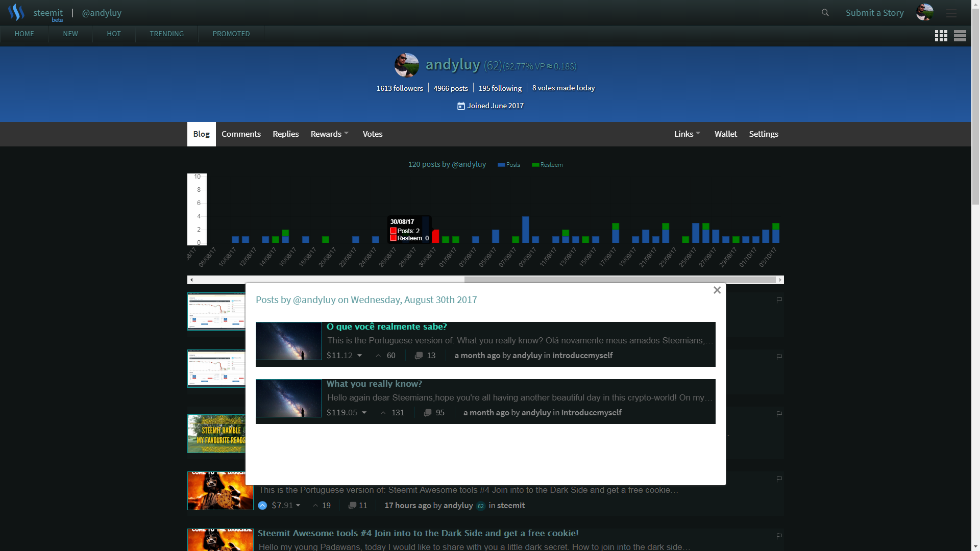Click the Steemit logo icon
The height and width of the screenshot is (551, 980).
point(16,12)
